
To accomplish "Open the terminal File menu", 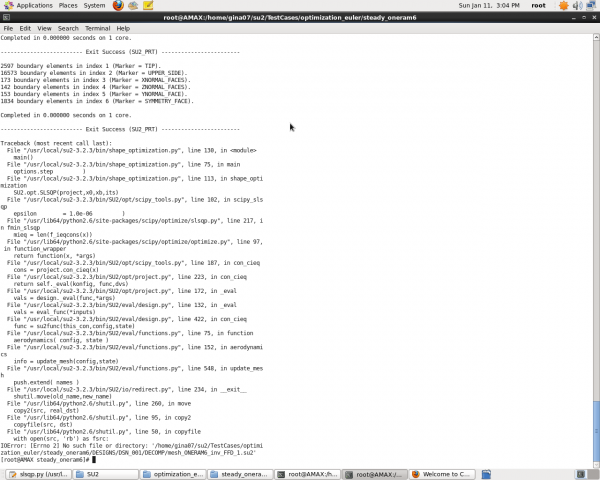I will (8, 28).
